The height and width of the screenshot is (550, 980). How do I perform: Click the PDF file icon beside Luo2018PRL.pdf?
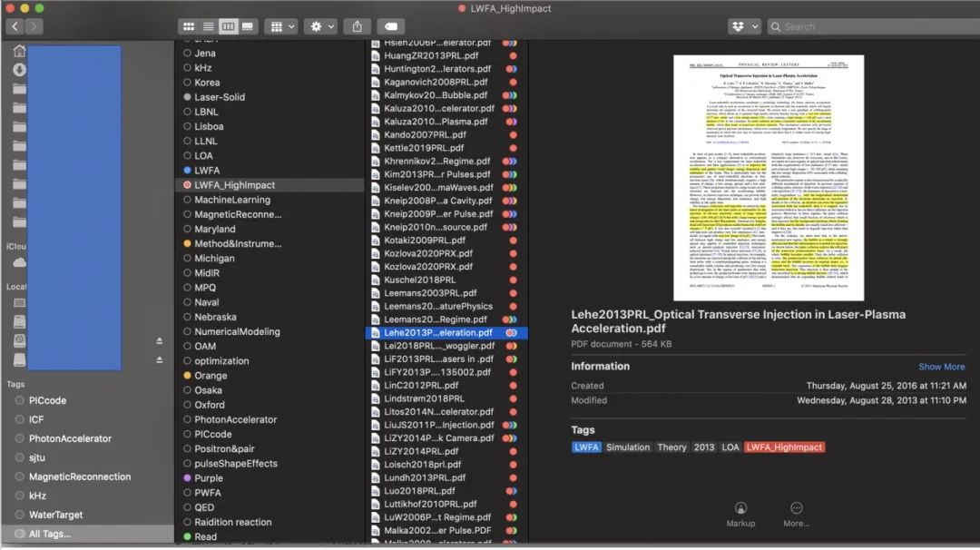pyautogui.click(x=375, y=491)
